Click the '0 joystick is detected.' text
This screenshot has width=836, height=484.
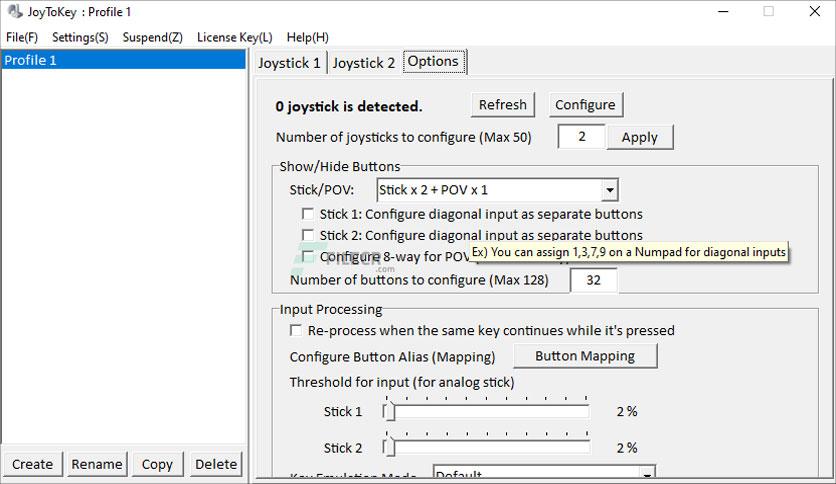tap(349, 107)
